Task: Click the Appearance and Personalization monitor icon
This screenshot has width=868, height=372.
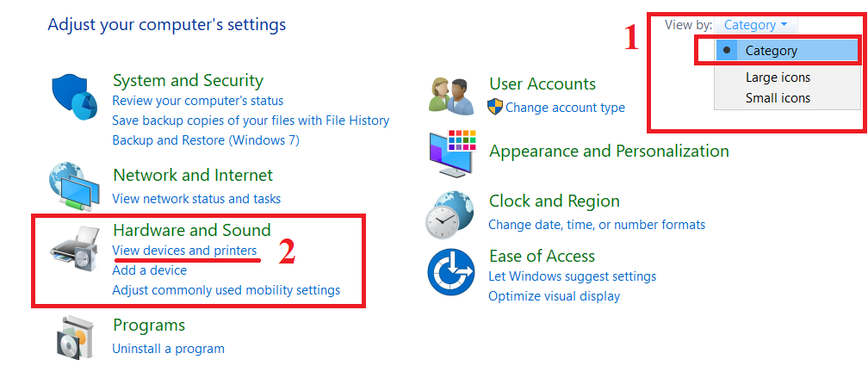Action: coord(452,152)
